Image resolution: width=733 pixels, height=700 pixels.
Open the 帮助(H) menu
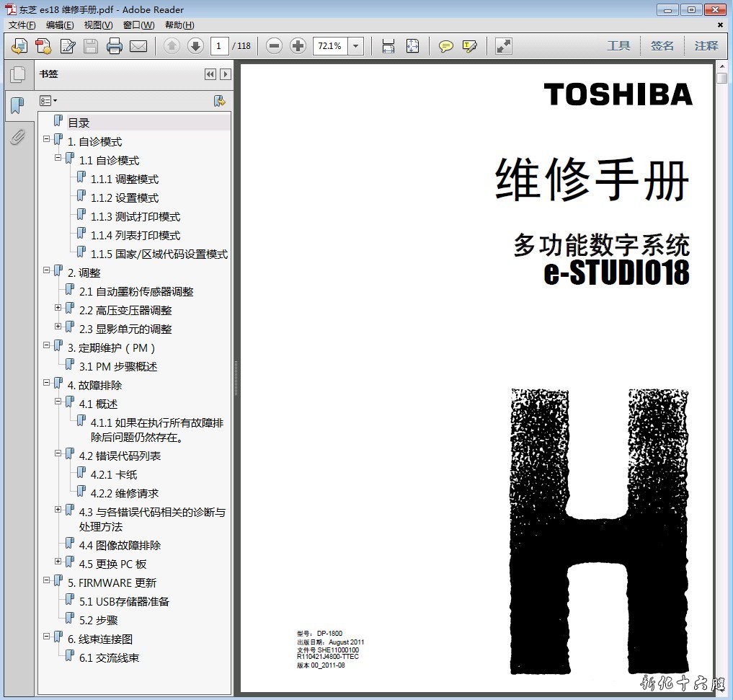click(179, 25)
